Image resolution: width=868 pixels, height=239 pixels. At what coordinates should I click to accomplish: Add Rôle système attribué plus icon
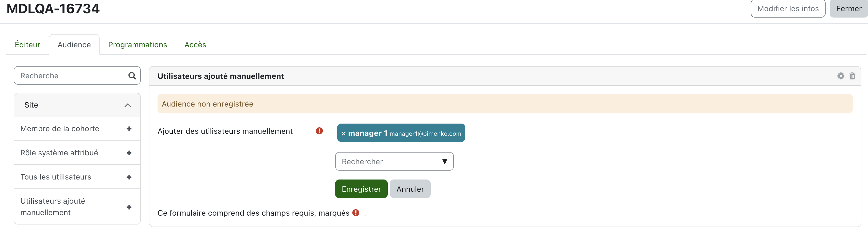pyautogui.click(x=129, y=153)
